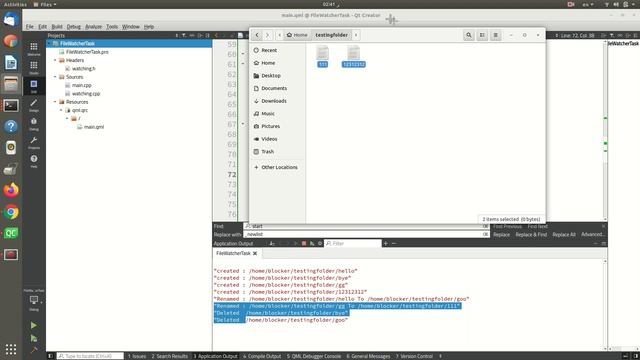The height and width of the screenshot is (360, 640).
Task: Open the Debug menu
Action: [x=73, y=27]
